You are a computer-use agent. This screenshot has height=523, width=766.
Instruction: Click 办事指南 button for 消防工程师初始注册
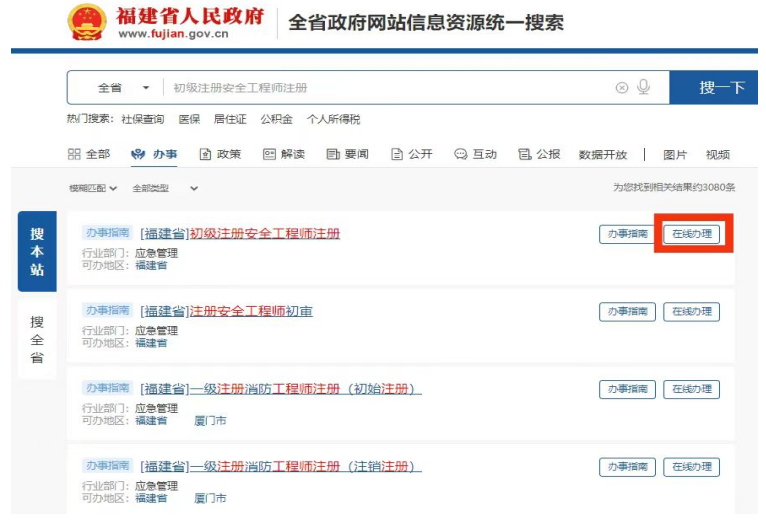(627, 389)
